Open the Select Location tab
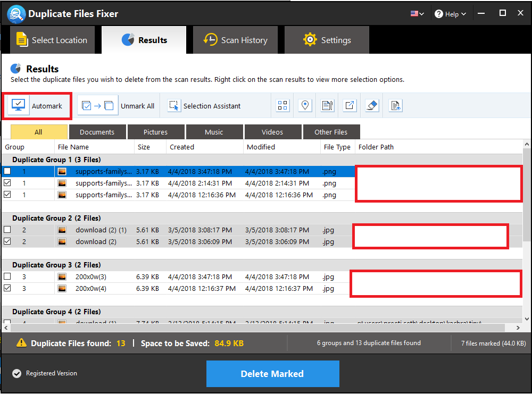The height and width of the screenshot is (394, 532). 52,40
